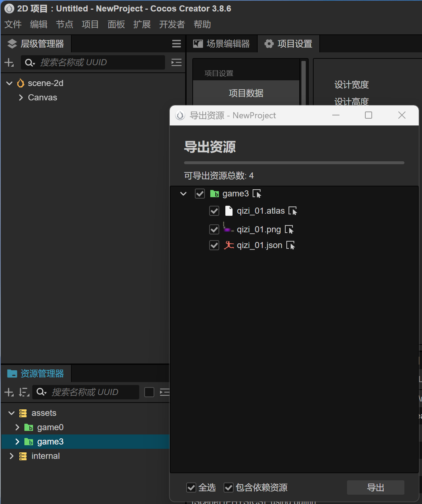Click the hierarchy collapse-all nodes icon

pos(177,62)
